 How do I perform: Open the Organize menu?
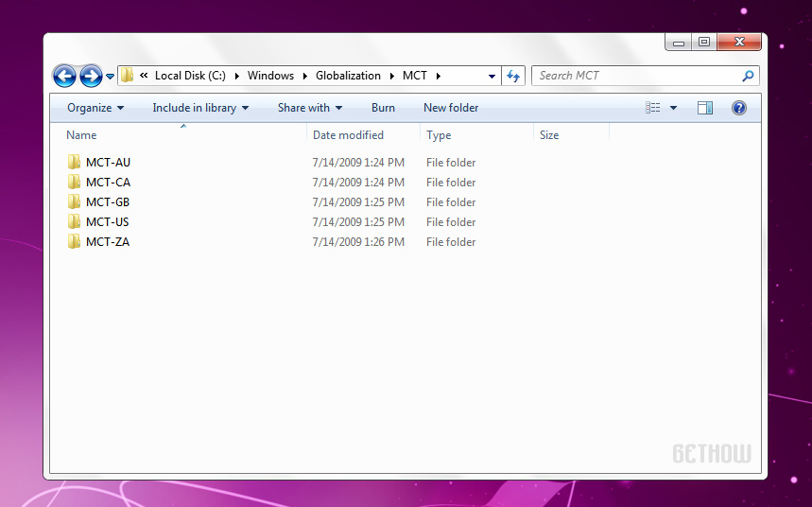[x=95, y=108]
